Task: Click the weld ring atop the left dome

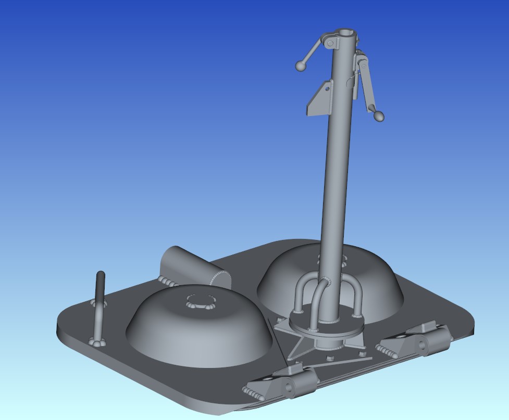Action: coord(201,302)
